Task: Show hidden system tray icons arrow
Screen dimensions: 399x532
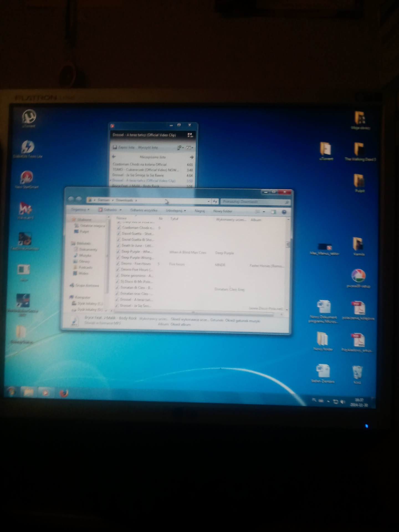Action: point(329,401)
